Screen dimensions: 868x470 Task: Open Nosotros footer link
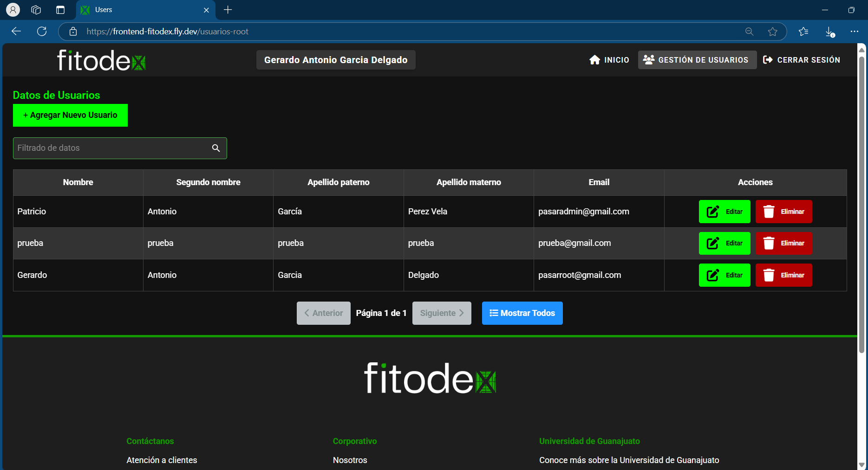click(350, 460)
